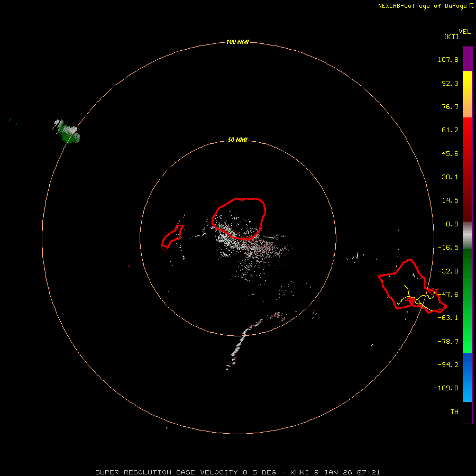
Task: Click the 107.8 velocity scale value
Action: (x=448, y=59)
